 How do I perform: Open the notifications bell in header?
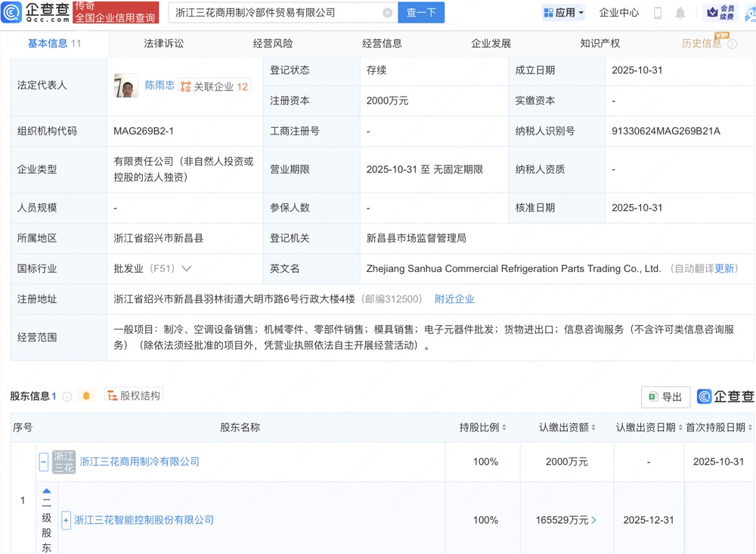(680, 13)
